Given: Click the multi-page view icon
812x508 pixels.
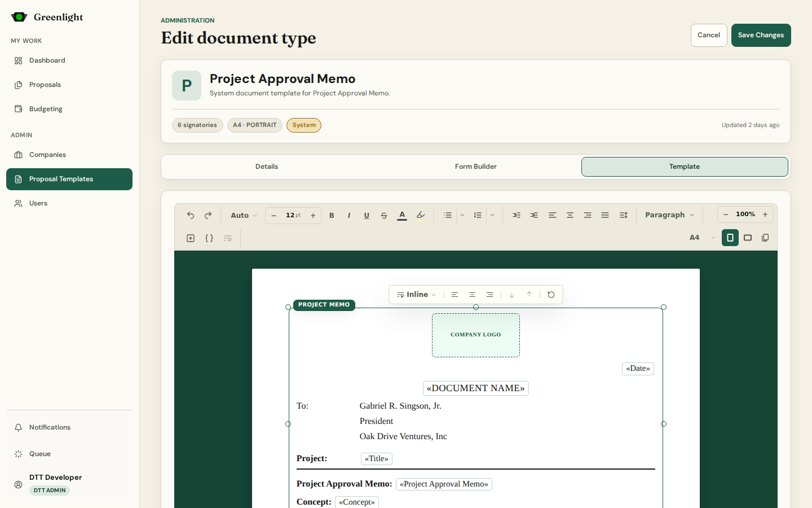Looking at the screenshot, I should (x=765, y=238).
